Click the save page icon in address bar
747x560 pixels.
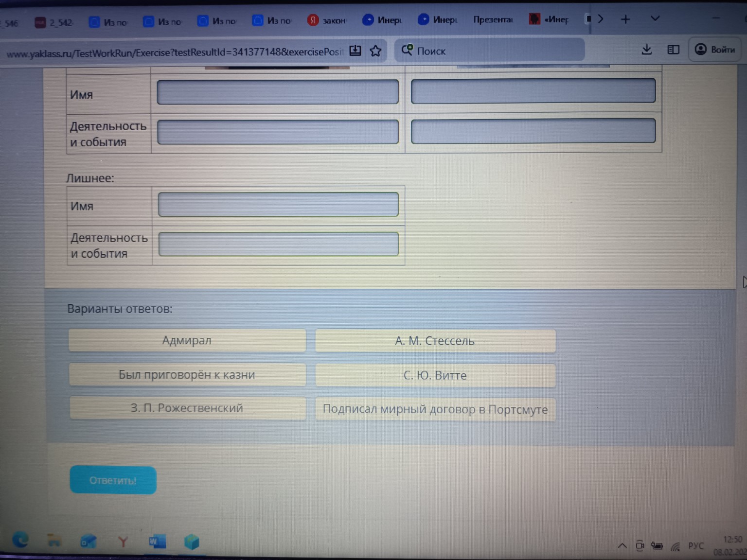pyautogui.click(x=356, y=51)
